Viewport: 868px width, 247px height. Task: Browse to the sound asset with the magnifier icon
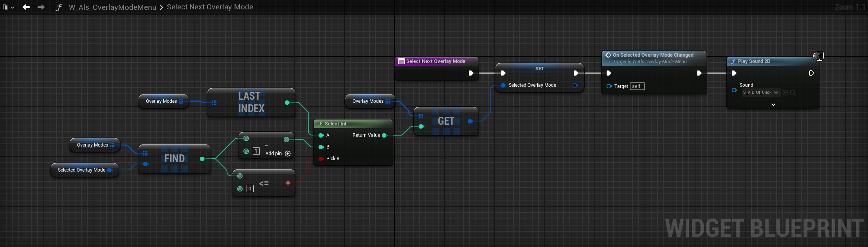(792, 93)
